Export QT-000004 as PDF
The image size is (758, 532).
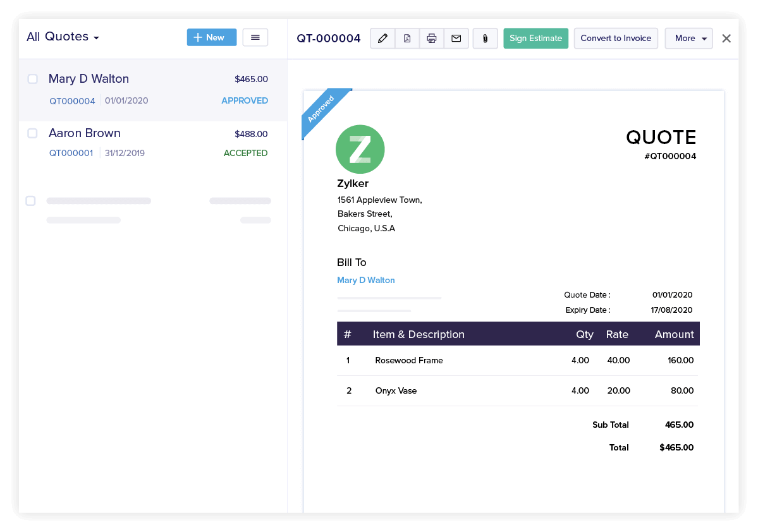tap(407, 39)
